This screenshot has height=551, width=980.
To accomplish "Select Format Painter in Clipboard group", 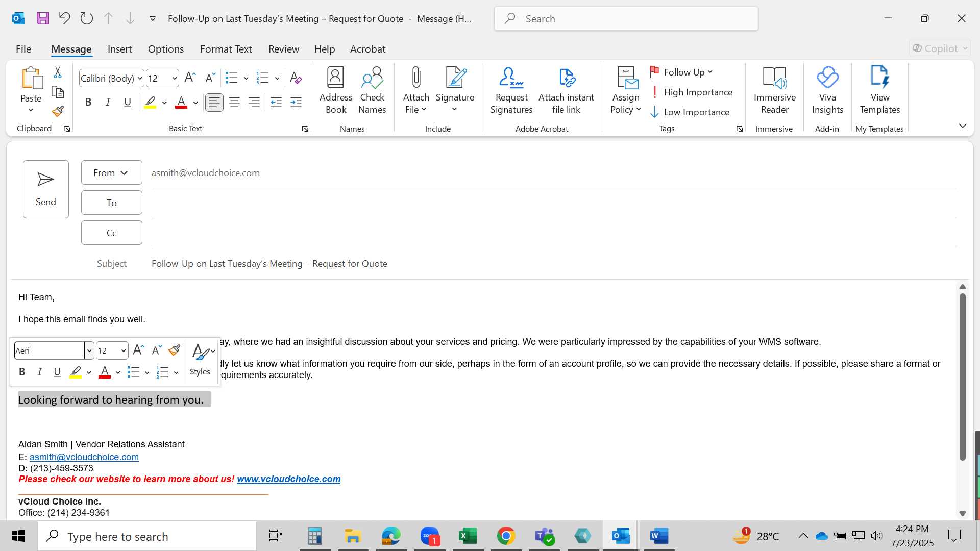I will pyautogui.click(x=58, y=111).
